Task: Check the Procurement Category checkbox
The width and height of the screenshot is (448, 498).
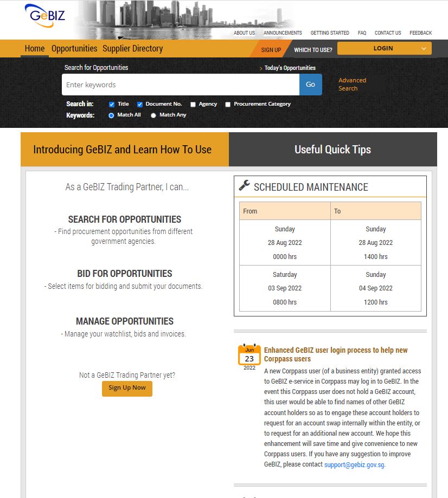Action: pos(228,105)
